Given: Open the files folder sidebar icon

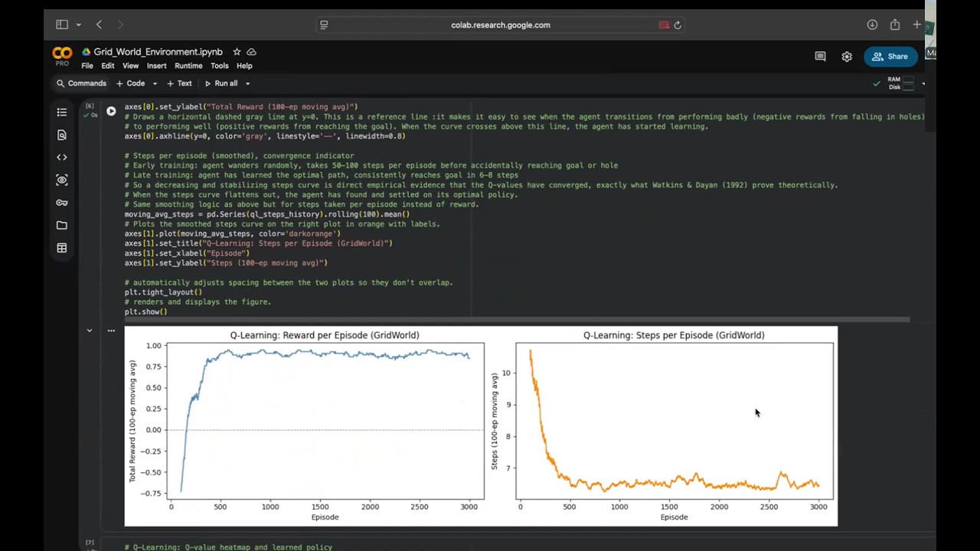Looking at the screenshot, I should coord(62,225).
